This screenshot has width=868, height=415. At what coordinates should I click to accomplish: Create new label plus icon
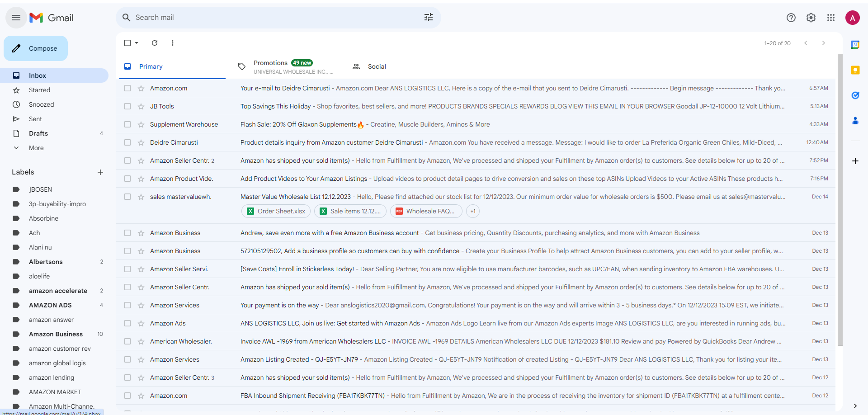[x=100, y=172]
